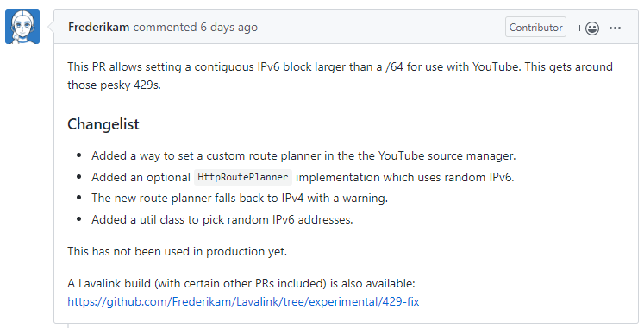Open the Frederikam username profile link

click(x=98, y=27)
